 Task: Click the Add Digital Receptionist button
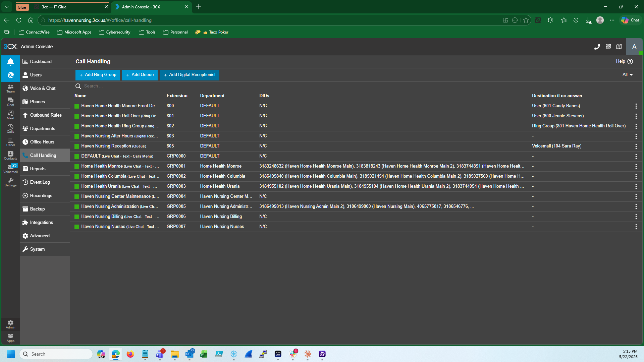tap(190, 75)
